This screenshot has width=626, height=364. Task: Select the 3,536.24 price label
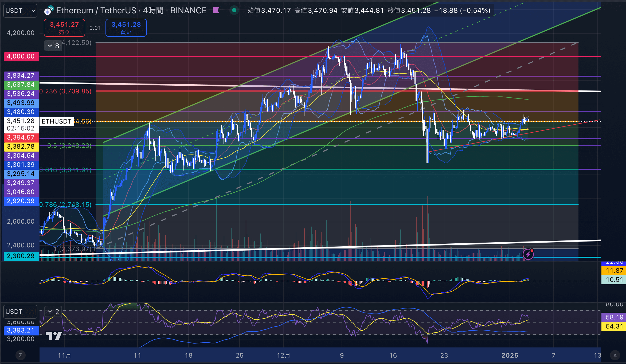pyautogui.click(x=21, y=94)
